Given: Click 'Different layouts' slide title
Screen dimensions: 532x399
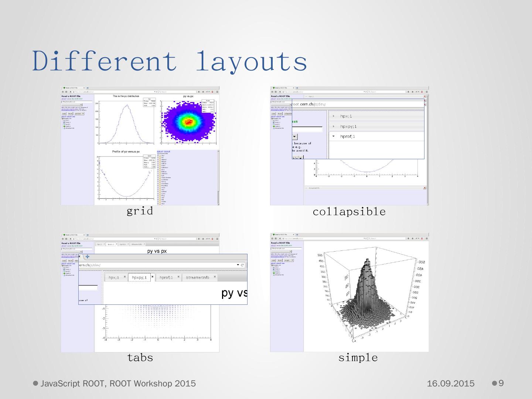Looking at the screenshot, I should point(170,61).
